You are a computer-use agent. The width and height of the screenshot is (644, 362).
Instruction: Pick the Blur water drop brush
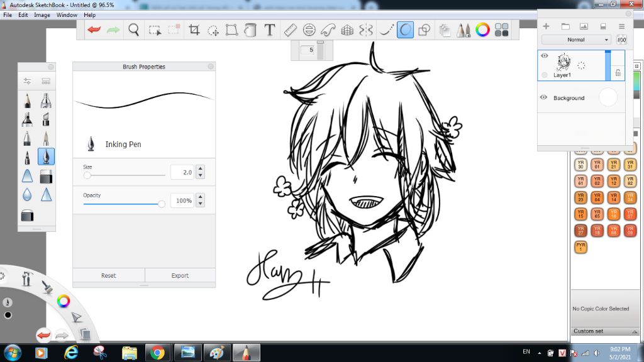pos(27,195)
